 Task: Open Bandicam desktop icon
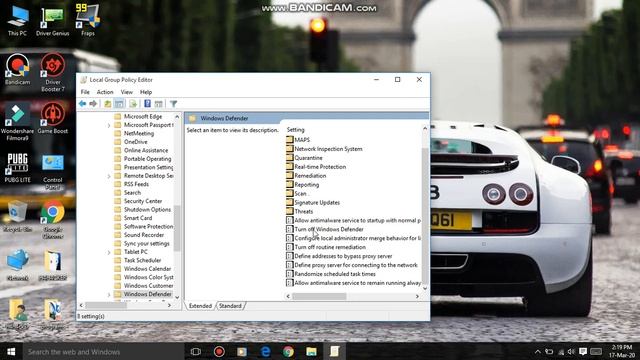pos(17,69)
